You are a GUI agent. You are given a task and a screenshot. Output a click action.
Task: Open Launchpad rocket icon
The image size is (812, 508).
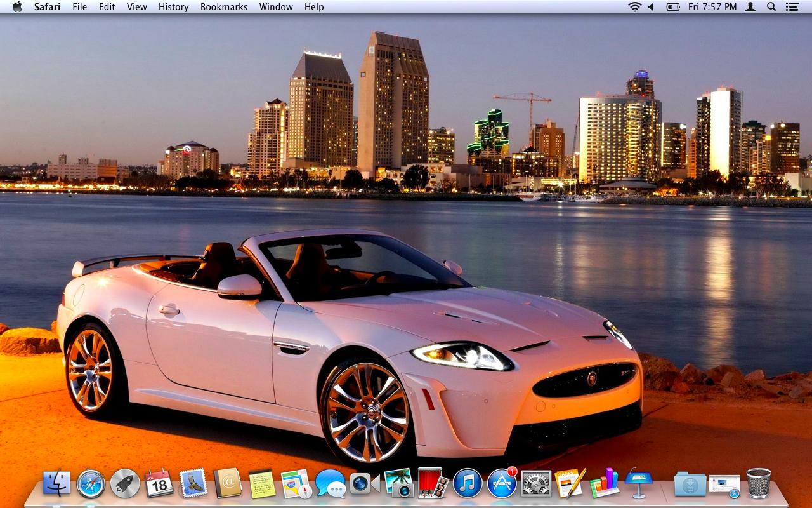click(125, 483)
